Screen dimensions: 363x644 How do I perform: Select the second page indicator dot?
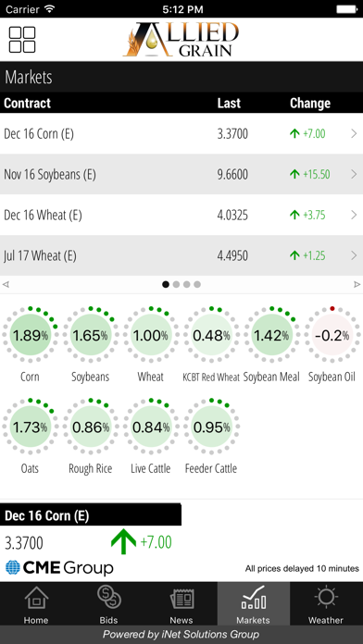[176, 284]
